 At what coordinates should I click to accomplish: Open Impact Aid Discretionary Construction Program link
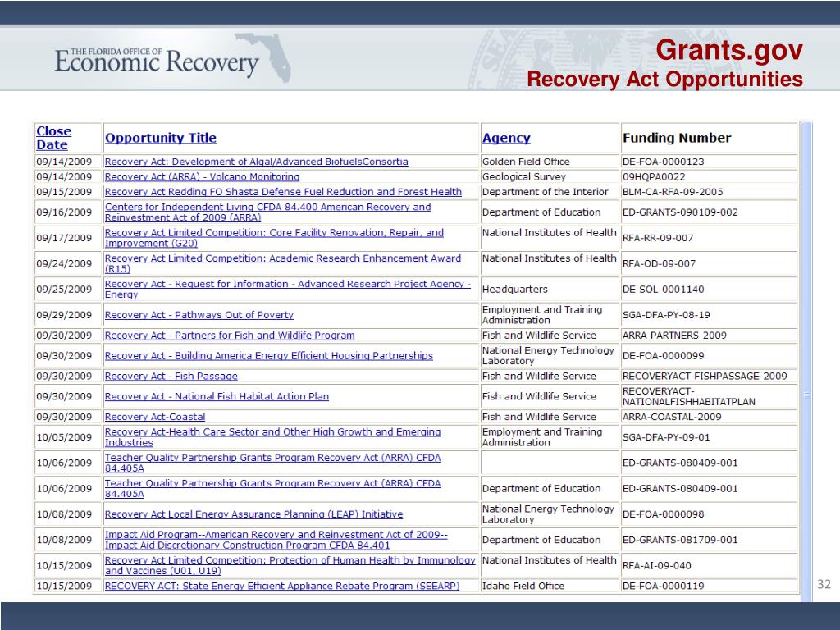[276, 540]
